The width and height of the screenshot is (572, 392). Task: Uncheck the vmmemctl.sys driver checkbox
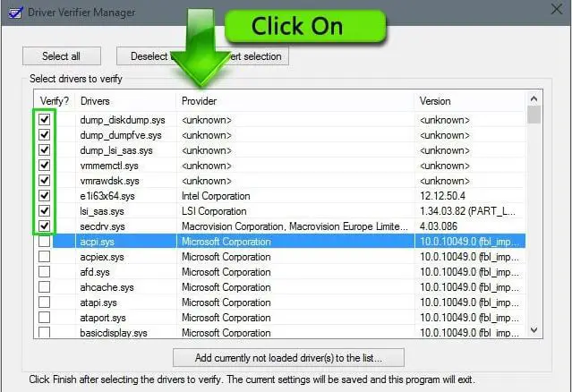pos(44,165)
